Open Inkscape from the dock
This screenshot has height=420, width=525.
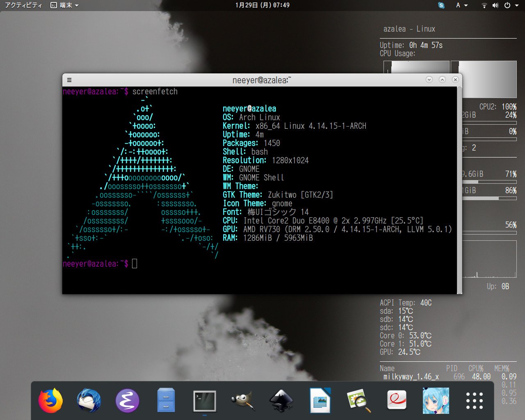[281, 400]
